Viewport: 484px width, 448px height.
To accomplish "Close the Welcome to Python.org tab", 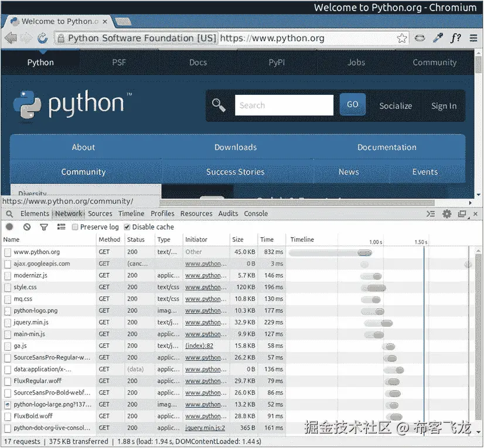I will click(105, 22).
